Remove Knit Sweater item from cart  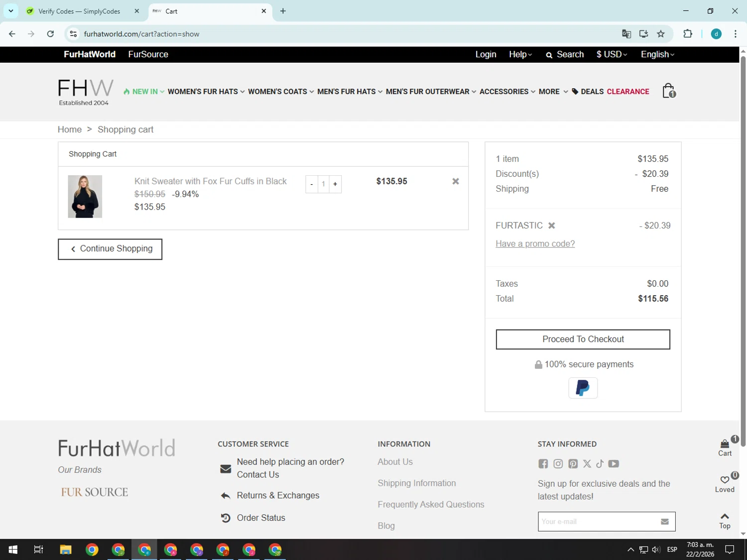click(455, 181)
